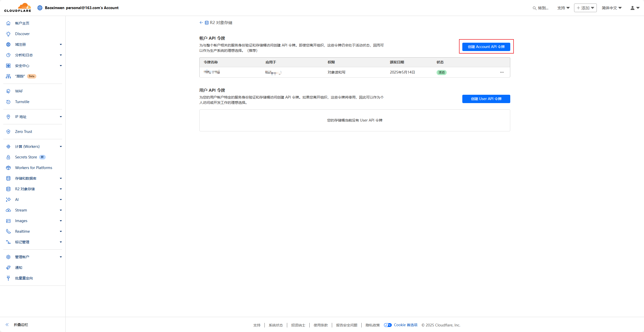Expand the IP 地址 sidebar section

[61, 117]
